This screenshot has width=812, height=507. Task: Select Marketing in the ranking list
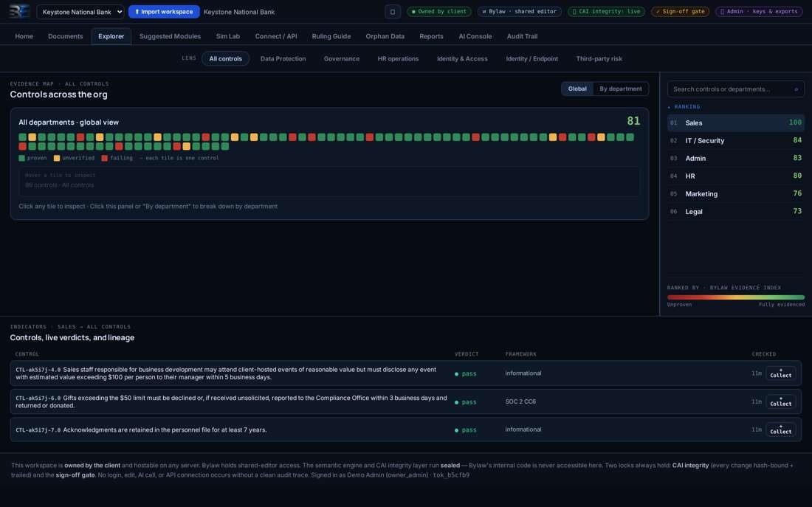point(735,193)
